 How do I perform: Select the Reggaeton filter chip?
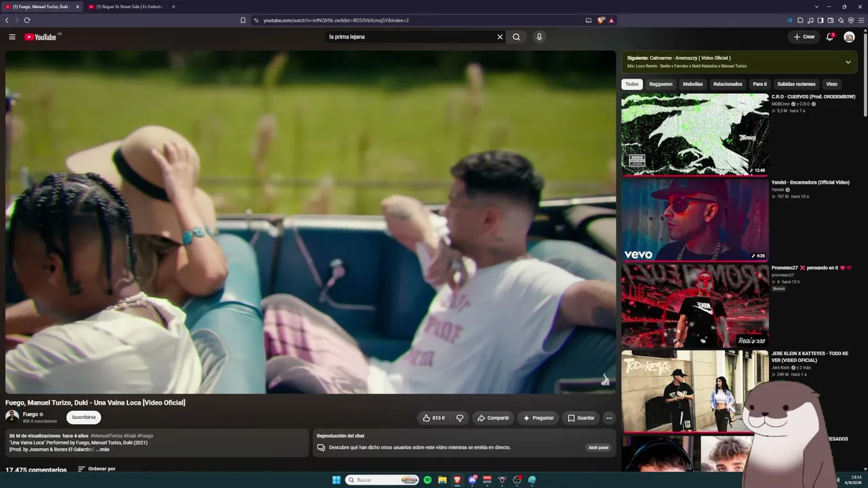tap(660, 84)
